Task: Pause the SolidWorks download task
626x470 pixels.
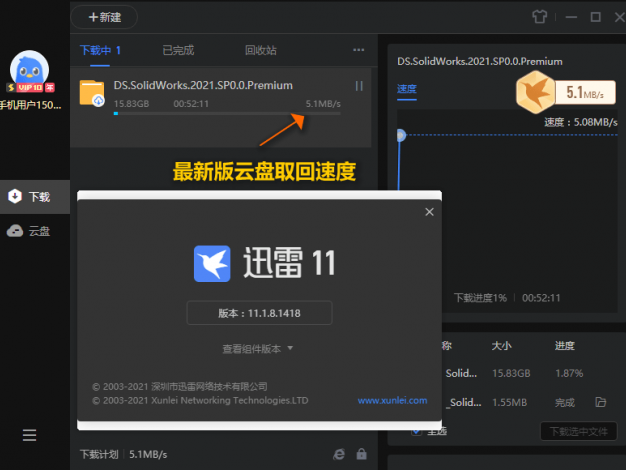Action: point(359,86)
